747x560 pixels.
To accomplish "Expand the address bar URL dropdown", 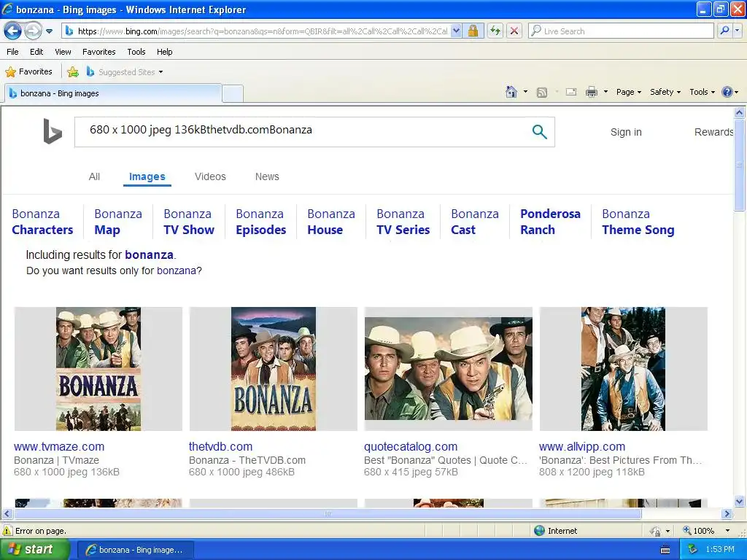I will pos(456,31).
